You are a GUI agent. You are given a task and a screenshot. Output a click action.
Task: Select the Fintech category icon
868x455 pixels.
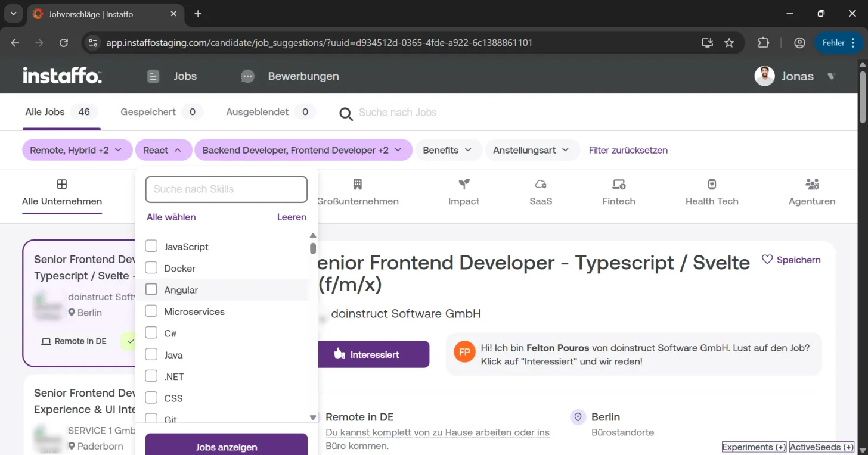(x=619, y=184)
